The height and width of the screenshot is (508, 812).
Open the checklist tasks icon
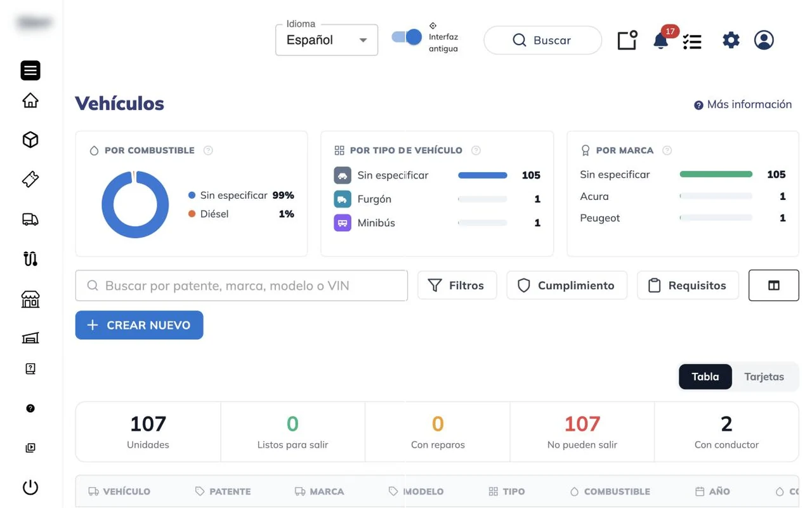pyautogui.click(x=692, y=41)
